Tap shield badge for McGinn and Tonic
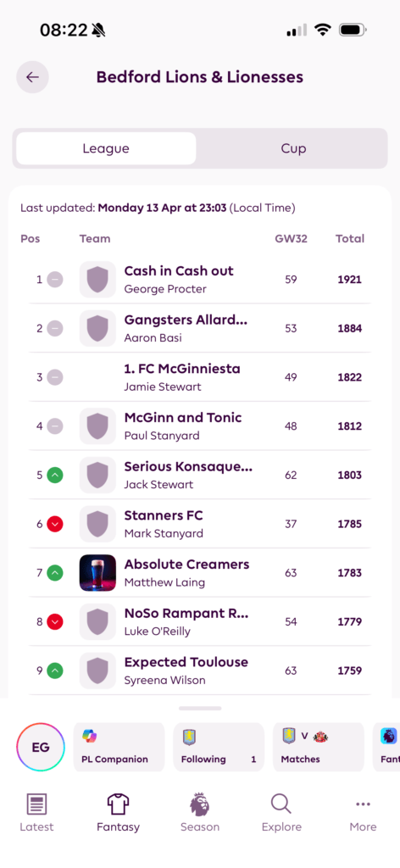This screenshot has width=400, height=868. [97, 426]
